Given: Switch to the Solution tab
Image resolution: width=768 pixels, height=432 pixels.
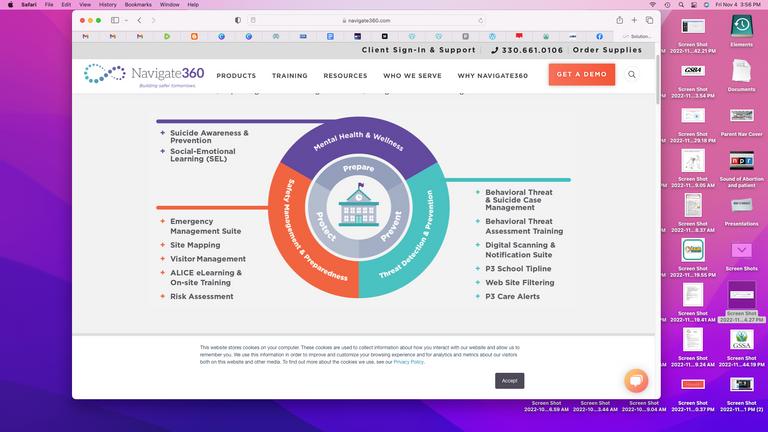Looking at the screenshot, I should tap(637, 36).
